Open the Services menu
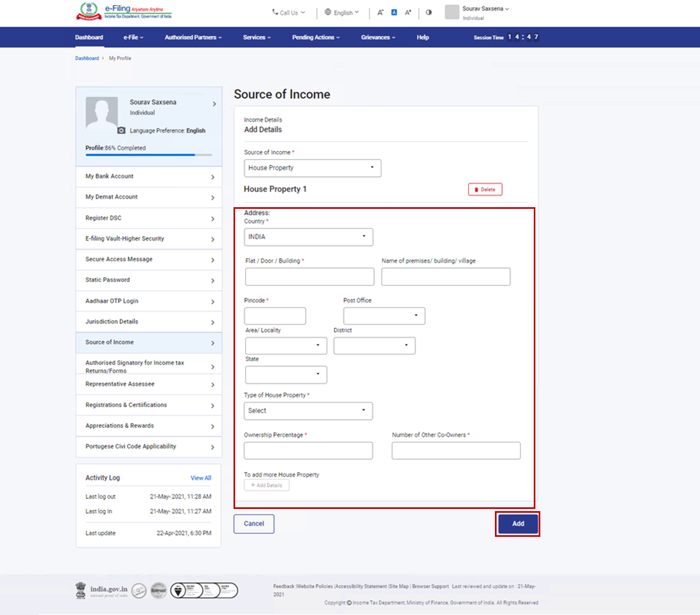The width and height of the screenshot is (700, 615). (256, 37)
